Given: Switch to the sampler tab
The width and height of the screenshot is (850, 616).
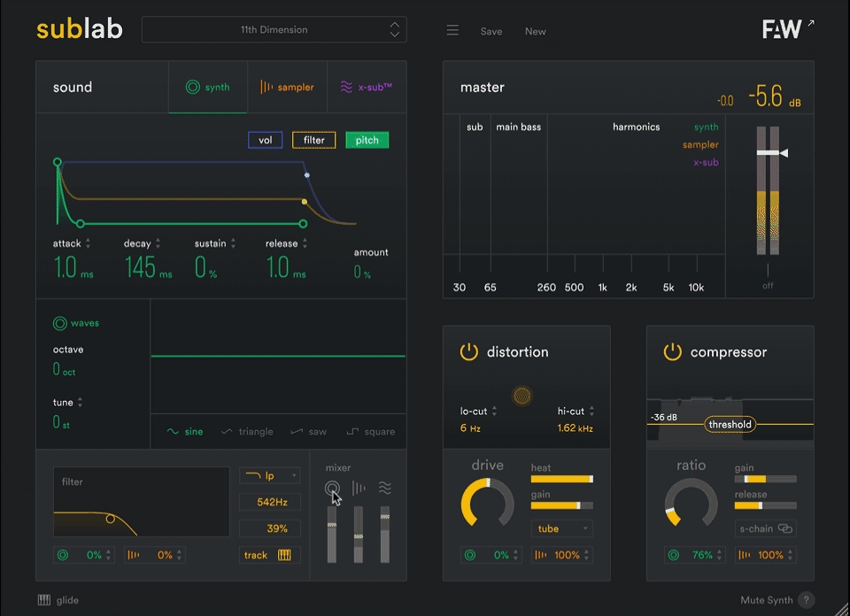Looking at the screenshot, I should pos(287,87).
